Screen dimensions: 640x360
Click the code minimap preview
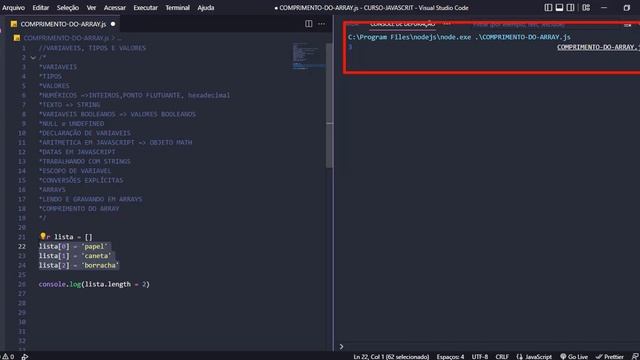pos(309,56)
